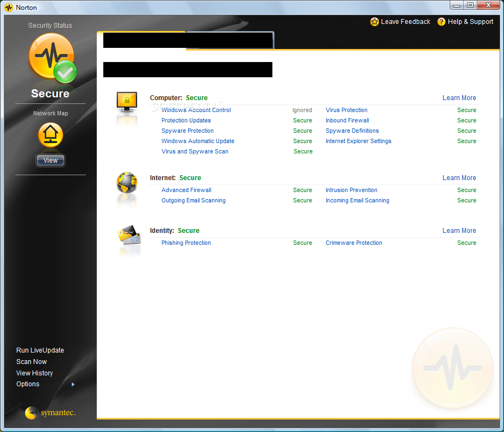Open Phishing Protection link
The width and height of the screenshot is (504, 432).
click(186, 243)
